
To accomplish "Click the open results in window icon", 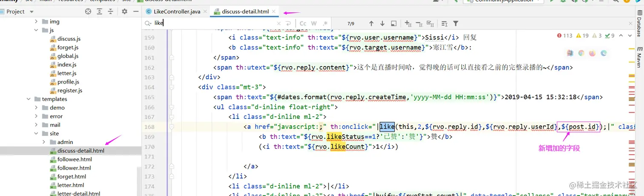I will pos(394,23).
